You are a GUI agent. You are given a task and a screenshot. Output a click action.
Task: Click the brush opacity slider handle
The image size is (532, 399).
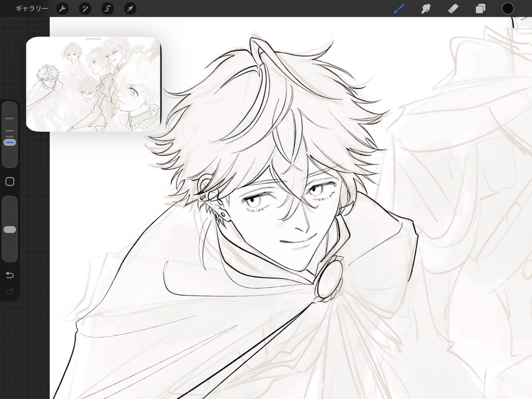tap(10, 229)
